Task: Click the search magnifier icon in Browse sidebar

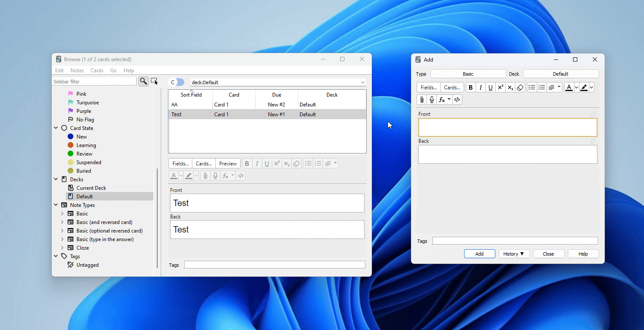Action: 143,81
